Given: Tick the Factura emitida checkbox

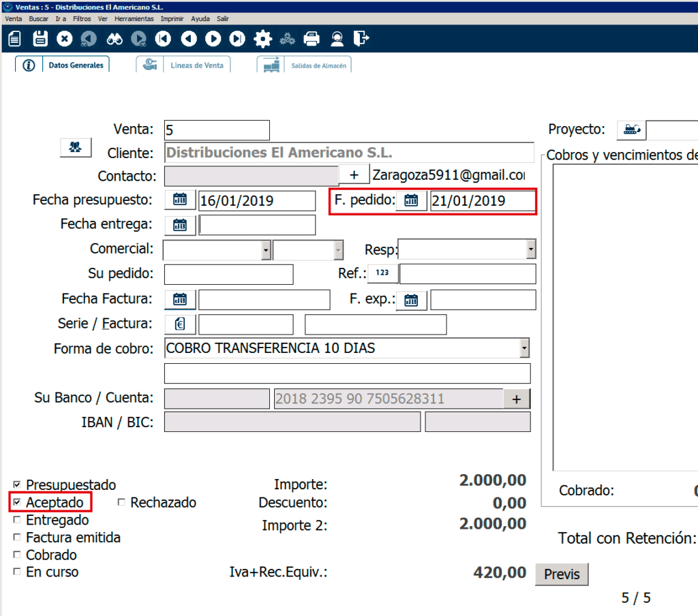Looking at the screenshot, I should click(x=17, y=538).
